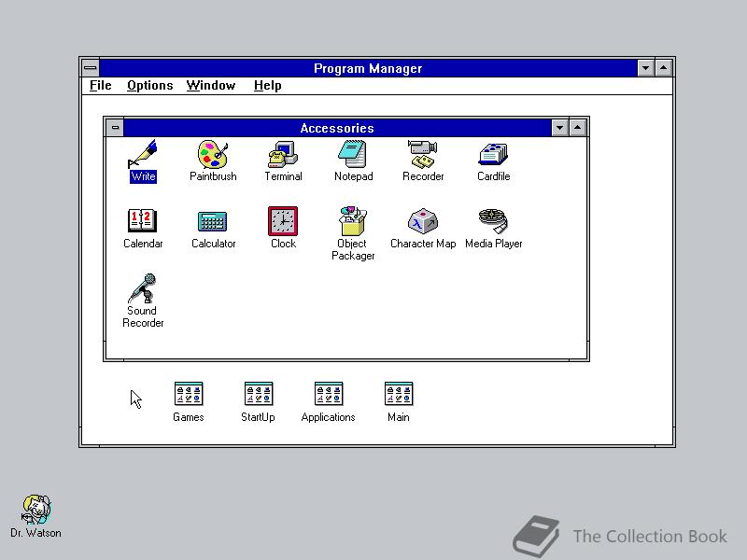The image size is (747, 560).
Task: Open Accessories window control menu box
Action: (x=115, y=128)
